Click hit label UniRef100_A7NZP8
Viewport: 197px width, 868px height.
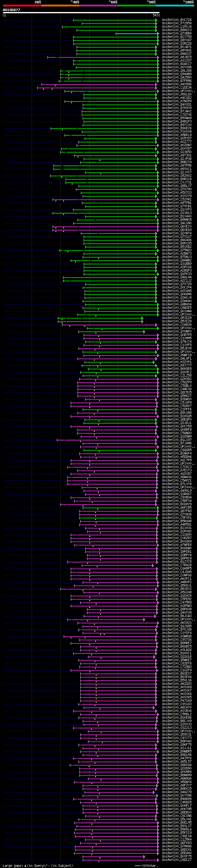[x=177, y=101]
